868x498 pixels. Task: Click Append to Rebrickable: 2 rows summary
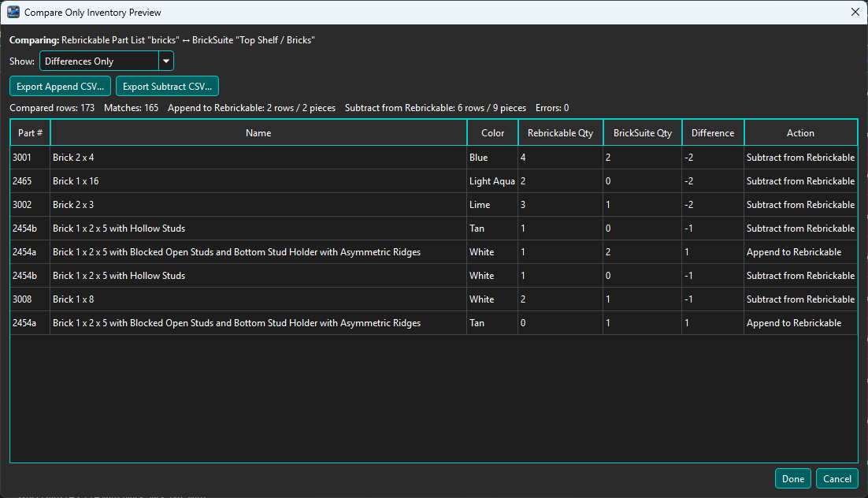tap(252, 108)
